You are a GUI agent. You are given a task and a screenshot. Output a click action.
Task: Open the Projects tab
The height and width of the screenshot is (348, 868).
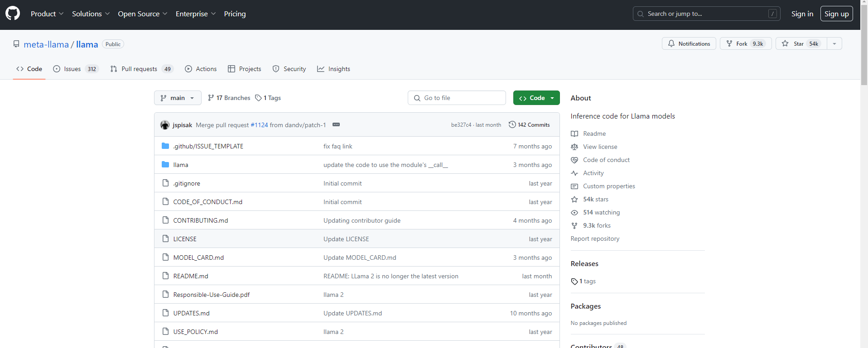click(x=245, y=69)
